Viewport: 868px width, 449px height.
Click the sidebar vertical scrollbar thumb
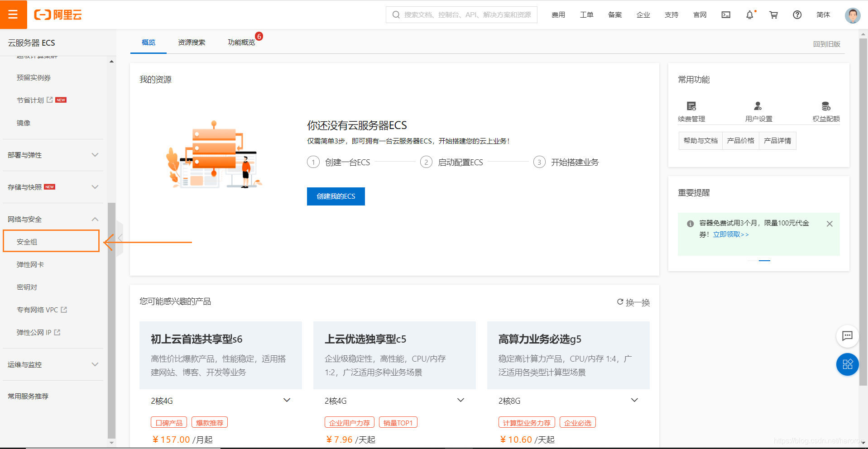click(111, 320)
